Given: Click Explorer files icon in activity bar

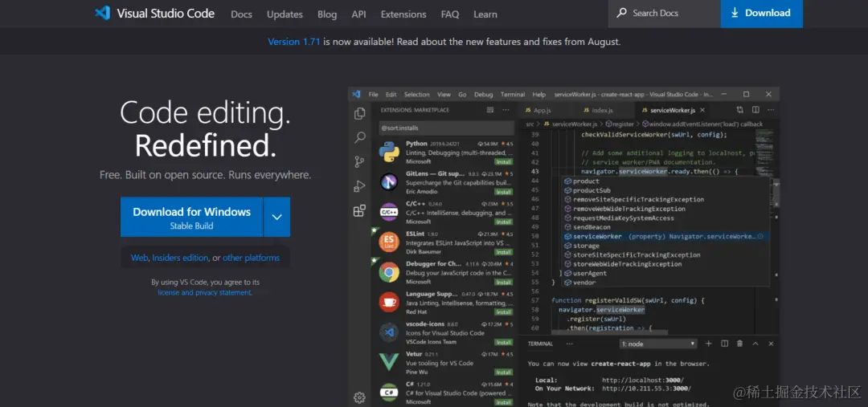Looking at the screenshot, I should pyautogui.click(x=360, y=113).
